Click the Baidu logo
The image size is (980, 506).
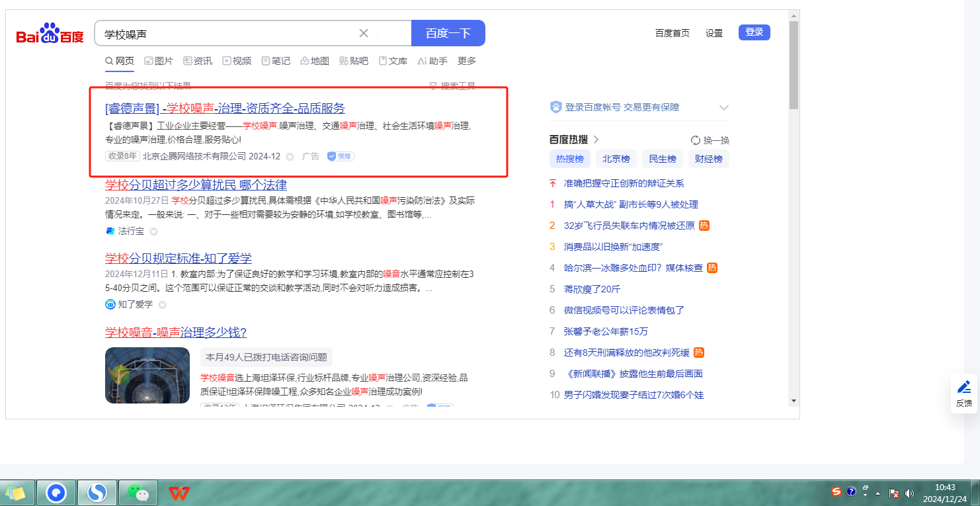tap(50, 33)
